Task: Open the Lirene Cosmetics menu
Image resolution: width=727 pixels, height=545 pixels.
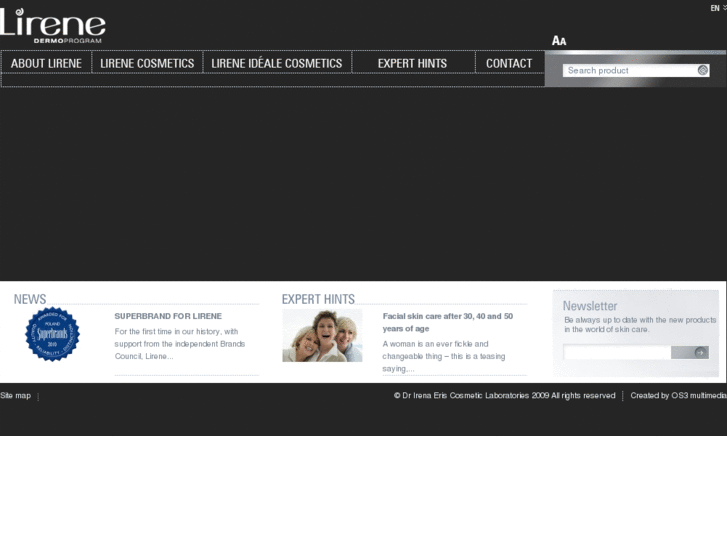Action: click(147, 63)
